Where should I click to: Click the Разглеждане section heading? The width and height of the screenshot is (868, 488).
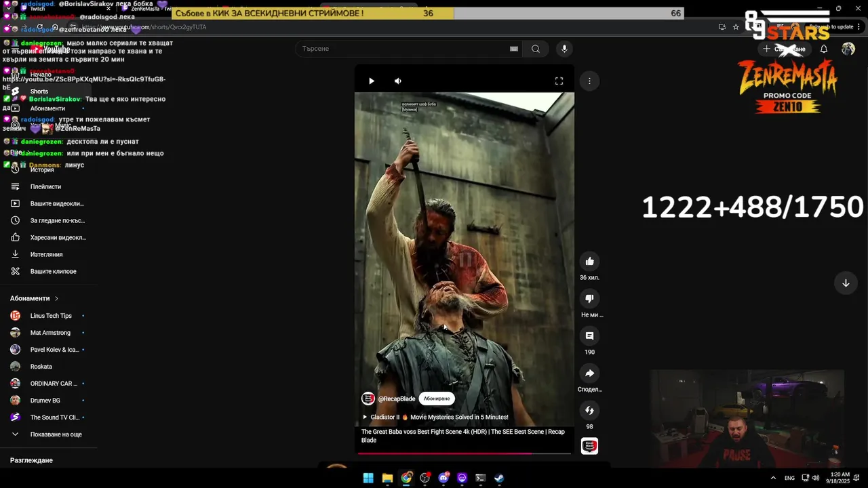(31, 460)
